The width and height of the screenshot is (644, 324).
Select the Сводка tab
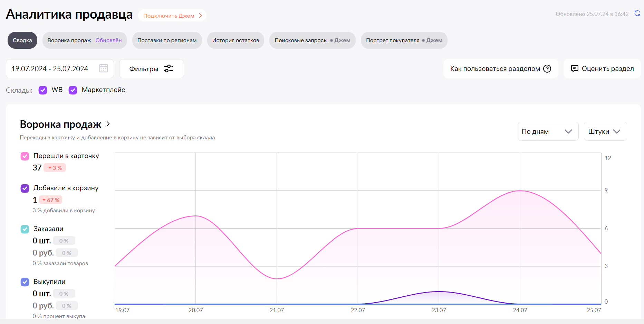coord(22,40)
